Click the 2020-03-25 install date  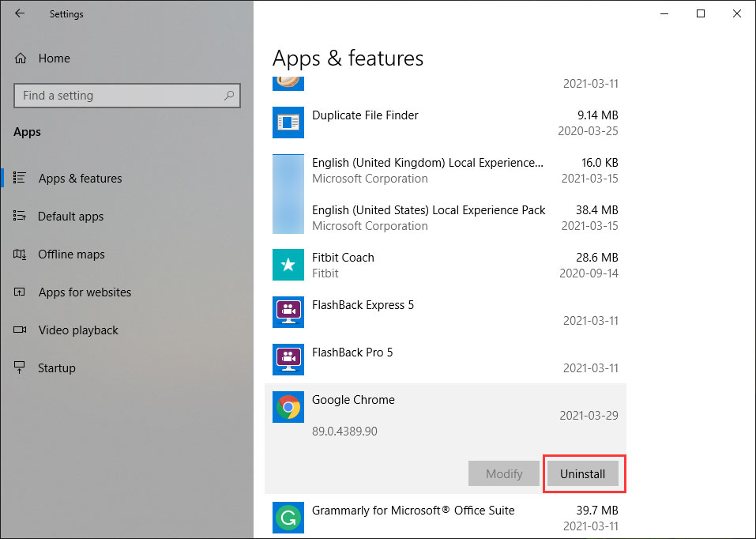click(x=588, y=131)
